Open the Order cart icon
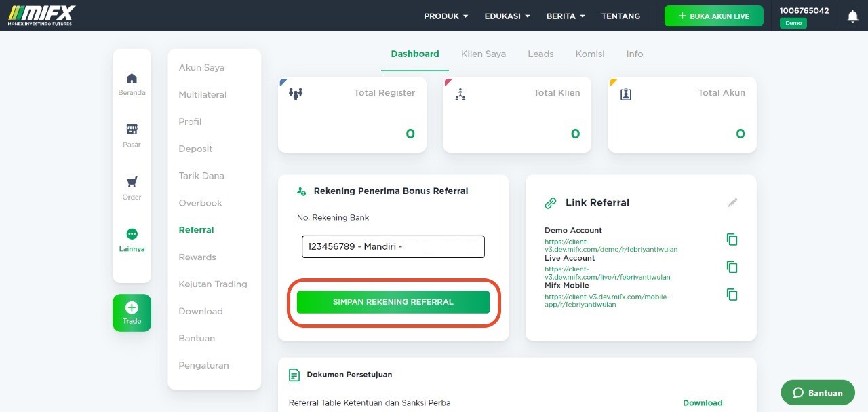Image resolution: width=868 pixels, height=412 pixels. click(132, 182)
